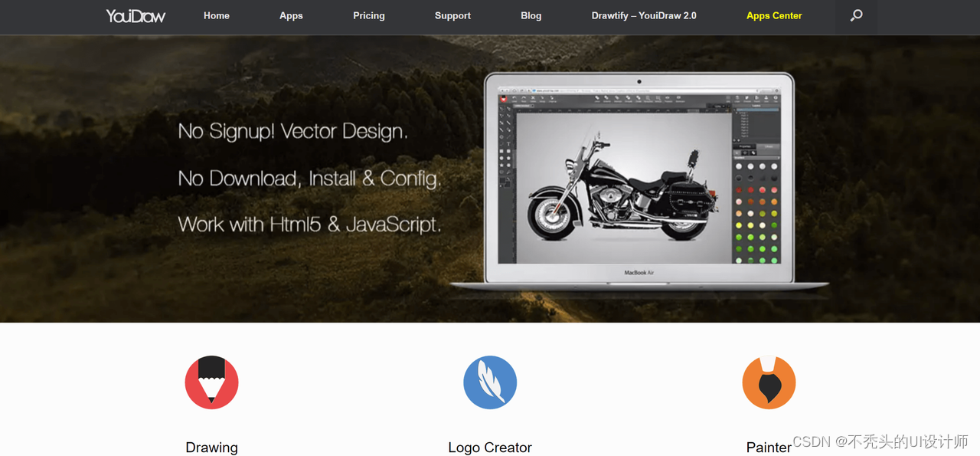980x456 pixels.
Task: Open the Apps menu item
Action: [x=291, y=15]
